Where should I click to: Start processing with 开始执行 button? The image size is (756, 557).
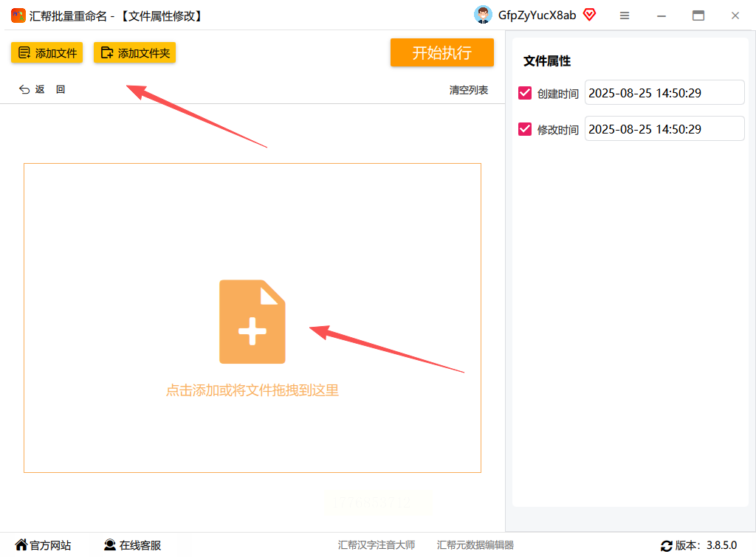pyautogui.click(x=442, y=52)
